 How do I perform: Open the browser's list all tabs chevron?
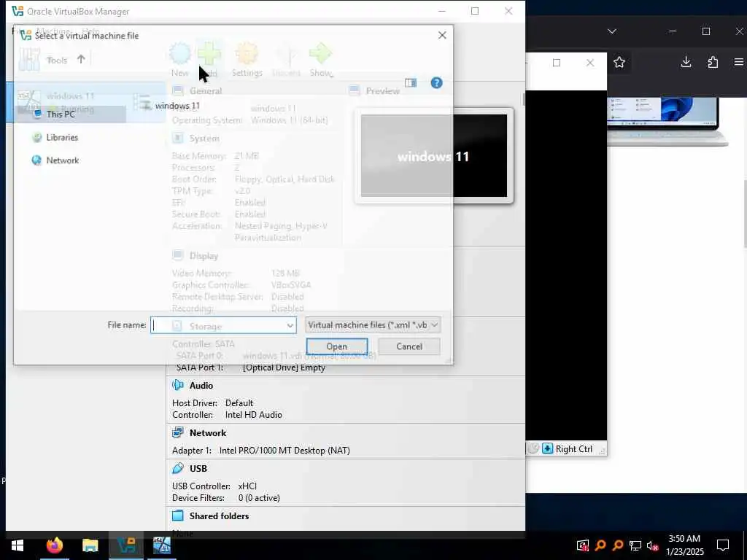612,31
